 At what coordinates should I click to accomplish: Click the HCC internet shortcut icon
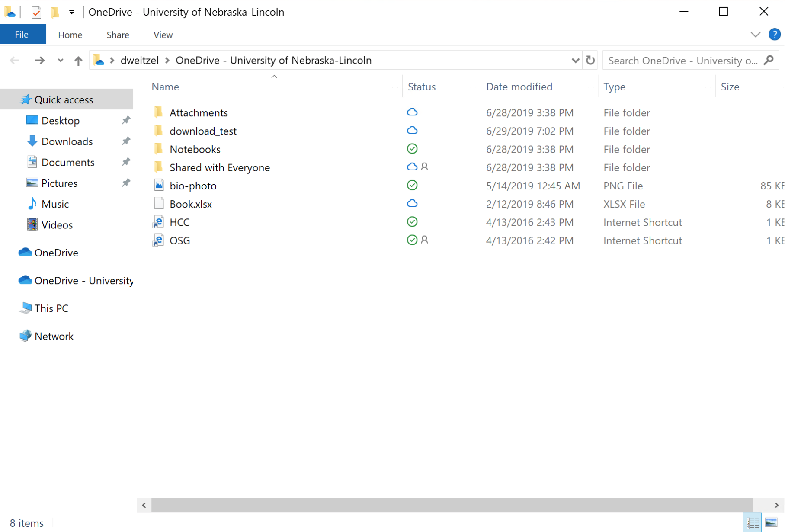159,222
